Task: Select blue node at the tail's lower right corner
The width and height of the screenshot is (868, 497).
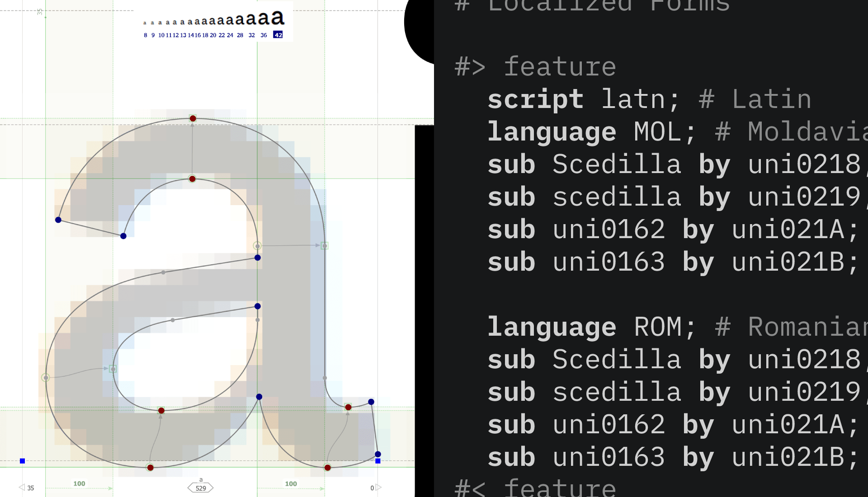Action: coord(378,454)
